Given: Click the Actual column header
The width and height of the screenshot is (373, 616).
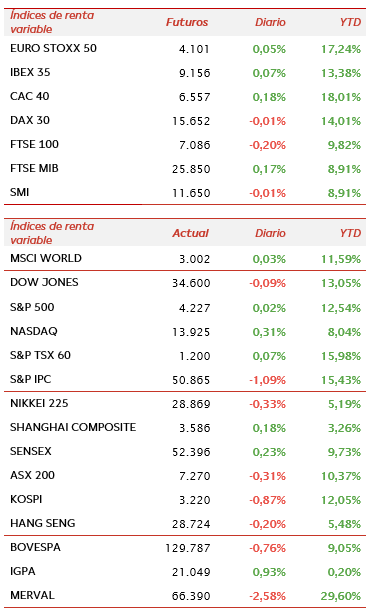Looking at the screenshot, I should pos(190,233).
